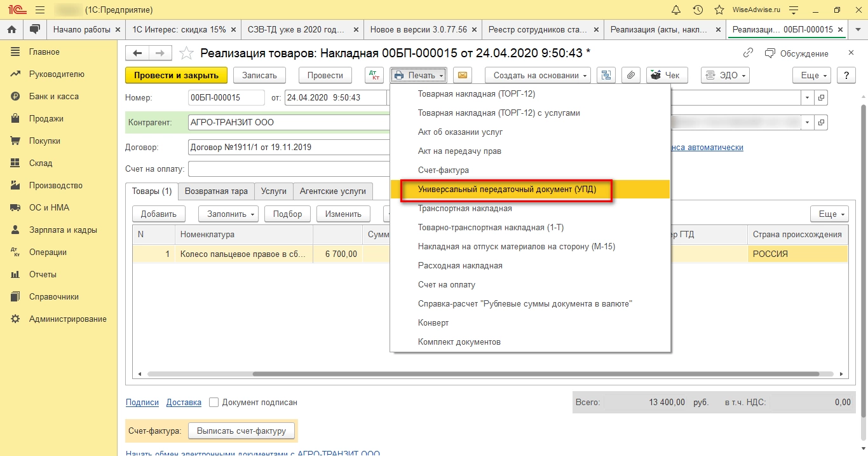This screenshot has height=456, width=868.
Task: Copy the document link chain icon
Action: point(749,53)
